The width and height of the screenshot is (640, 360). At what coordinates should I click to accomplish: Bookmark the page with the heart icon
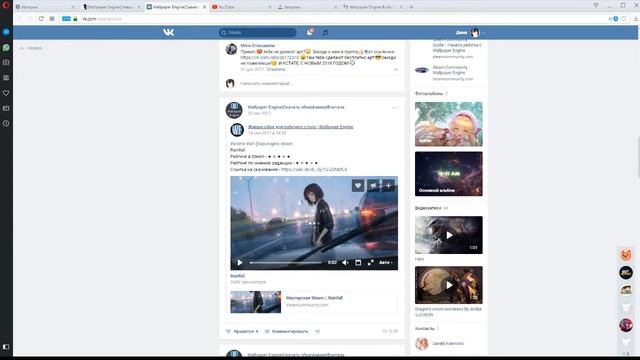pos(624,19)
